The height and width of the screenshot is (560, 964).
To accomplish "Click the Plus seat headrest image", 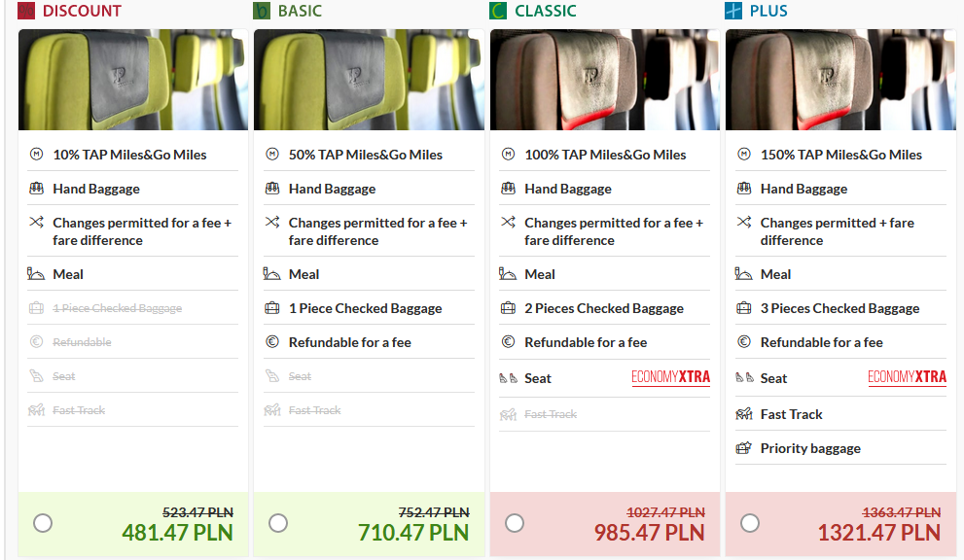I will [x=840, y=80].
